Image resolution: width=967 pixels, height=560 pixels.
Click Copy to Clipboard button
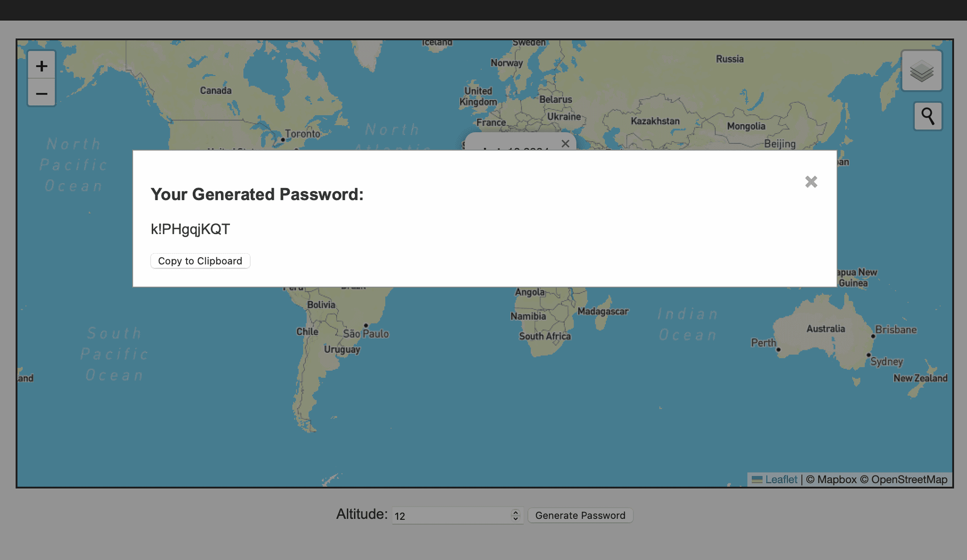click(x=200, y=261)
